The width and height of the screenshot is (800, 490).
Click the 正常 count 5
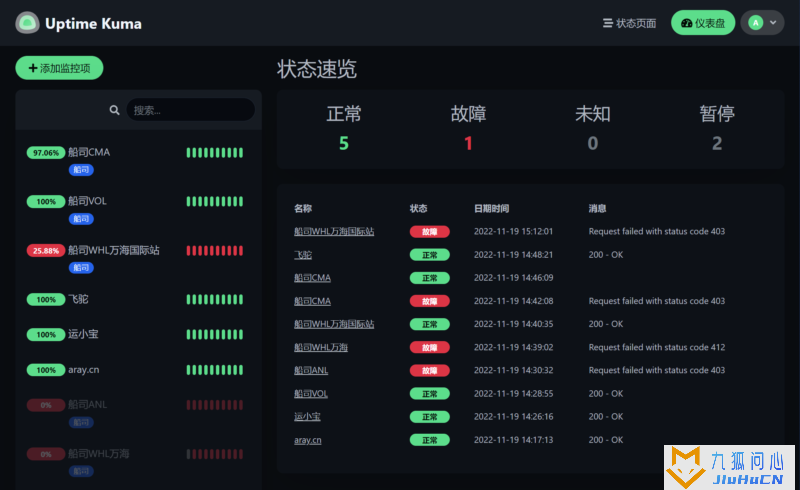point(344,143)
